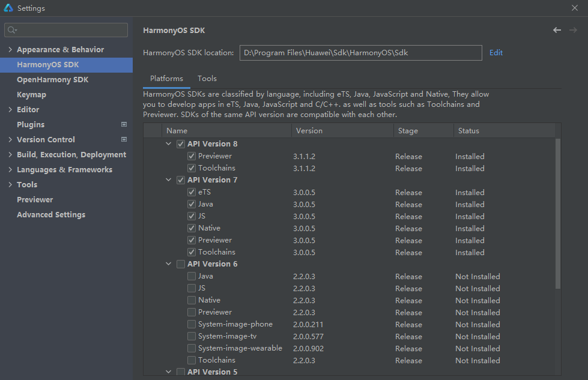Uncheck Toolchains version 3.1.1.2

(192, 168)
